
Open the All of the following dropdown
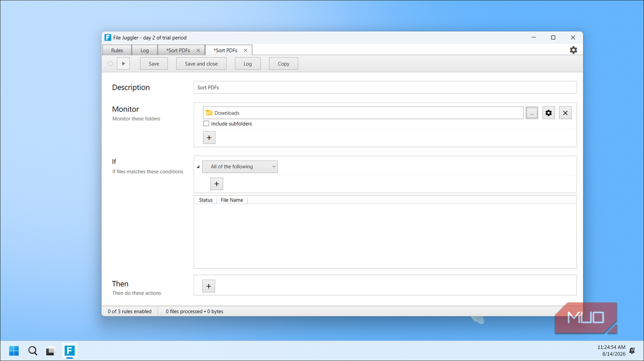tap(240, 167)
